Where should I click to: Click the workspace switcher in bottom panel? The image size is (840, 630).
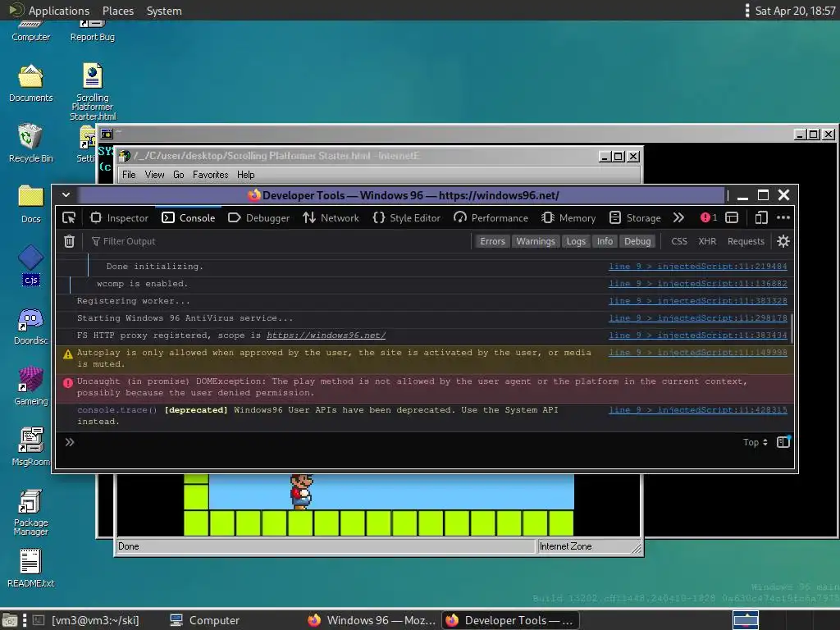pyautogui.click(x=746, y=620)
